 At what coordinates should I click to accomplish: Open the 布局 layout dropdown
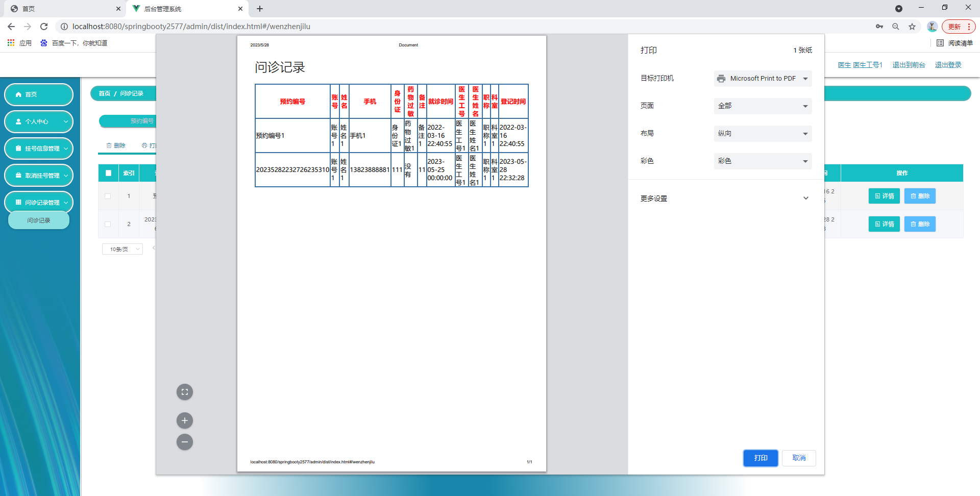click(763, 134)
